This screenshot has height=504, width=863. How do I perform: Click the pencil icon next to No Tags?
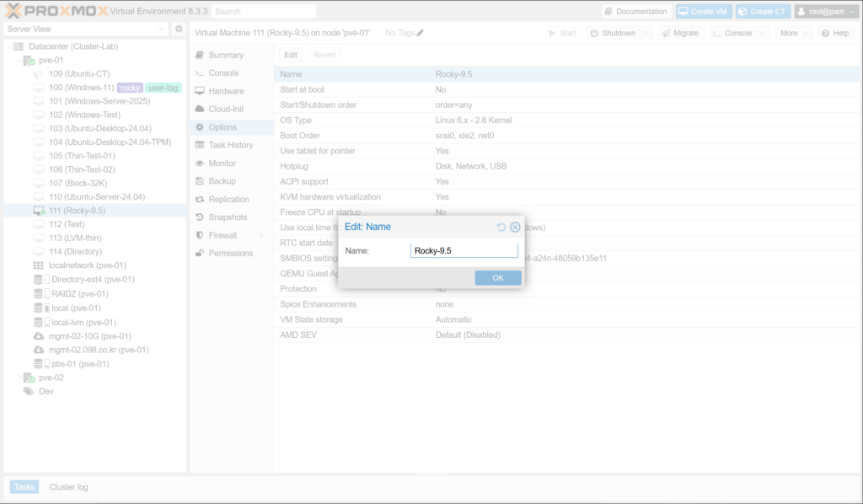tap(421, 33)
